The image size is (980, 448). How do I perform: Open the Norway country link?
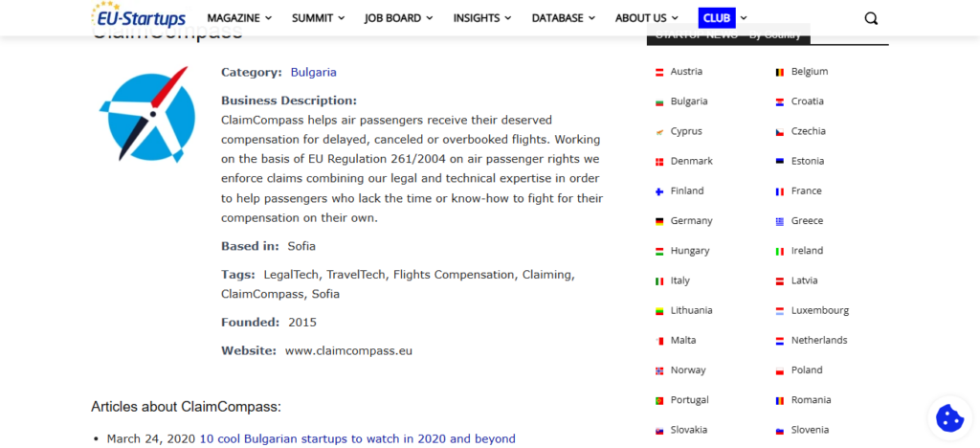[688, 370]
